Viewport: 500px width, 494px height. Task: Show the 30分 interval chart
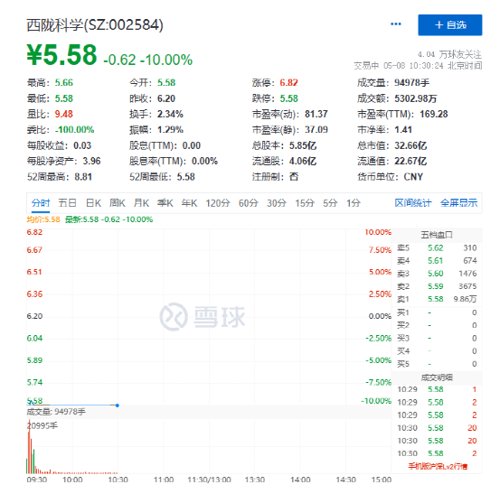tap(277, 203)
